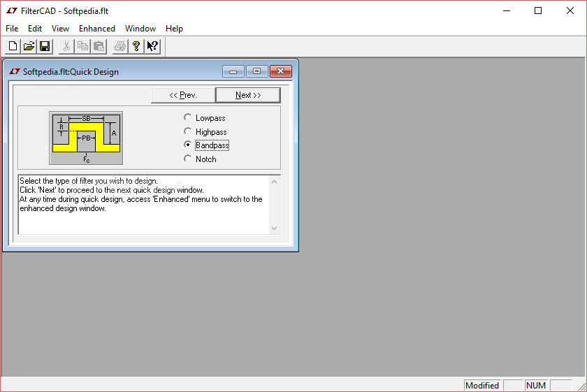Activate context help arrow-question icon
The width and height of the screenshot is (587, 392).
point(152,46)
